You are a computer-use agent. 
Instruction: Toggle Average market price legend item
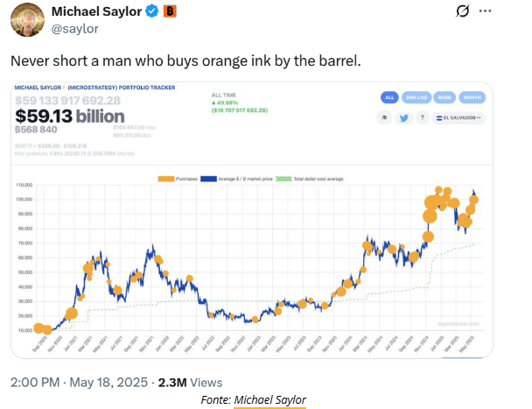pos(237,179)
